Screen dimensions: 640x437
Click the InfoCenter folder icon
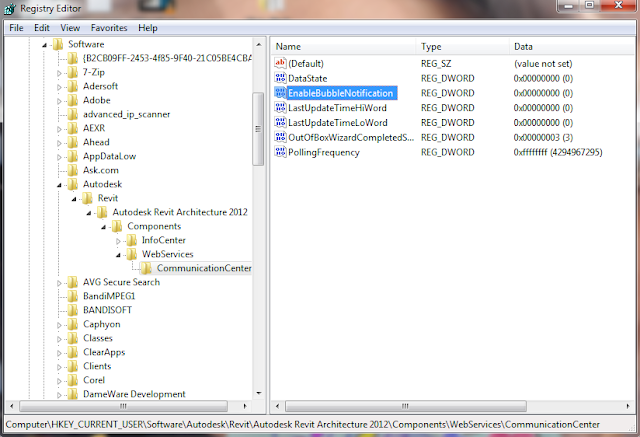(x=132, y=240)
